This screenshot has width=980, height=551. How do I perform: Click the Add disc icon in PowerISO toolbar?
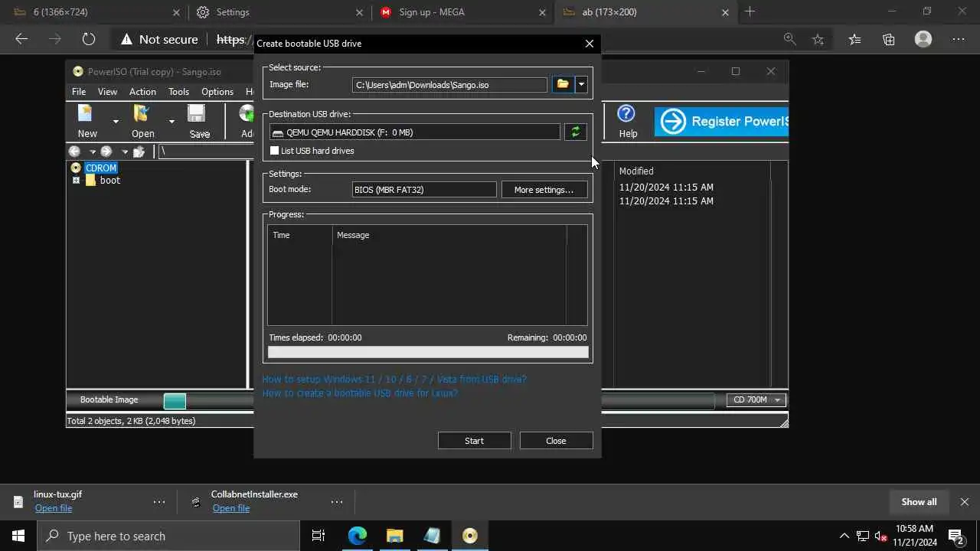247,113
